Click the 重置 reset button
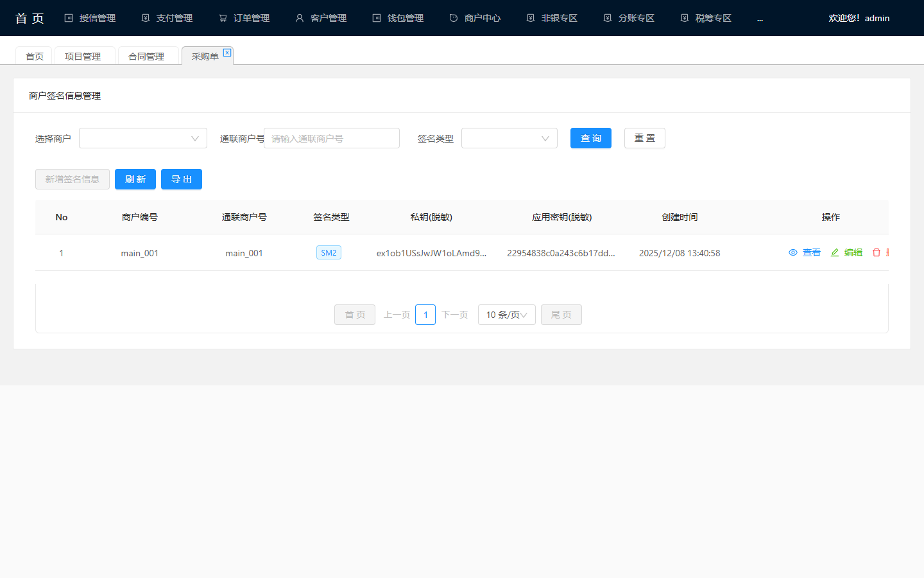This screenshot has height=578, width=924. tap(645, 138)
